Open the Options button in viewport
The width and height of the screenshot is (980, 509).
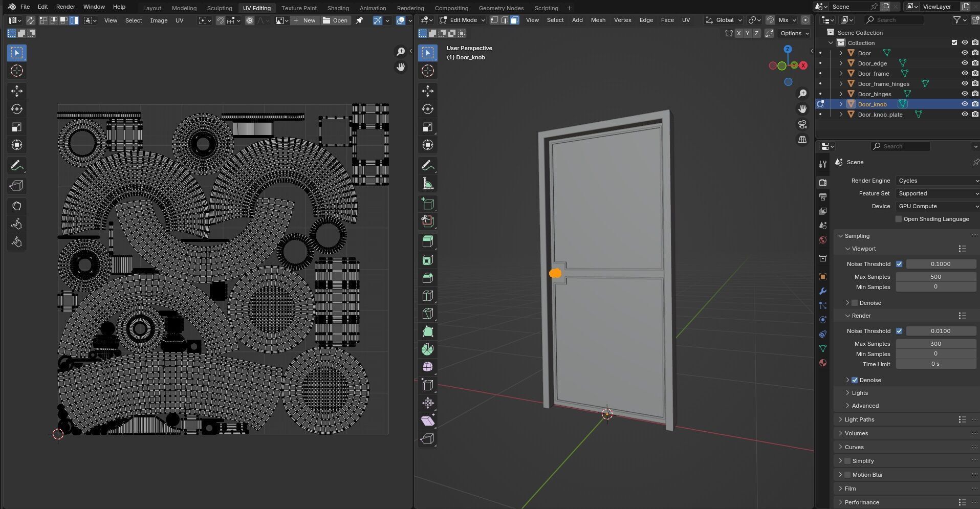pos(794,33)
